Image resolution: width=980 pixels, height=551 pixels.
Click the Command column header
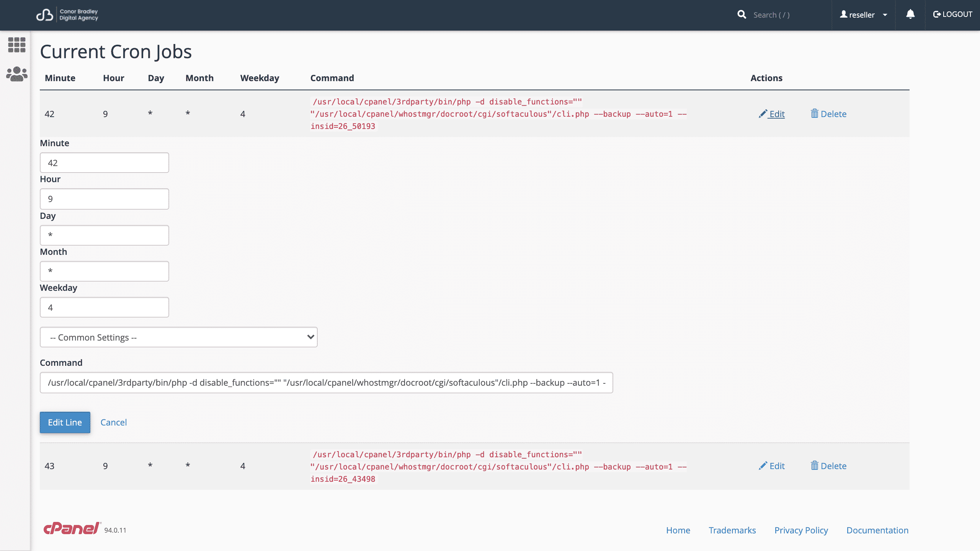click(332, 78)
